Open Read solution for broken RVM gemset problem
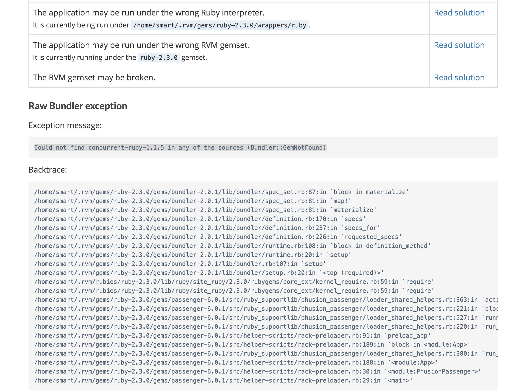 [459, 78]
